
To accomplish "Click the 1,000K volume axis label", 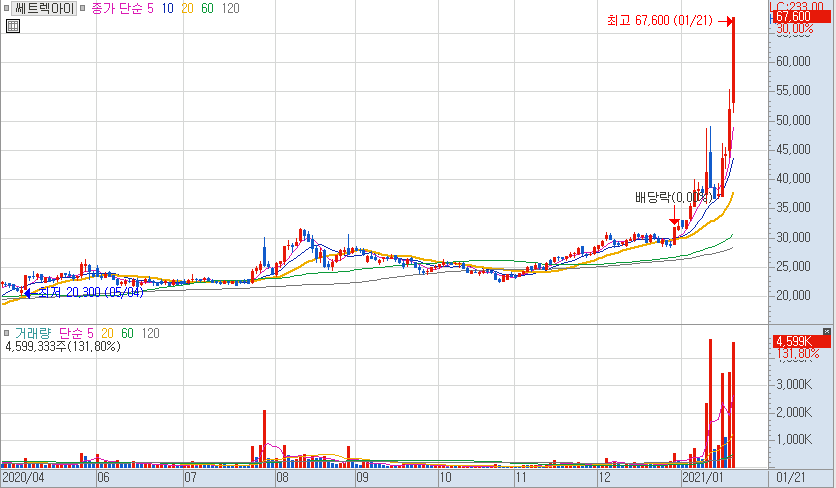I will pos(794,439).
